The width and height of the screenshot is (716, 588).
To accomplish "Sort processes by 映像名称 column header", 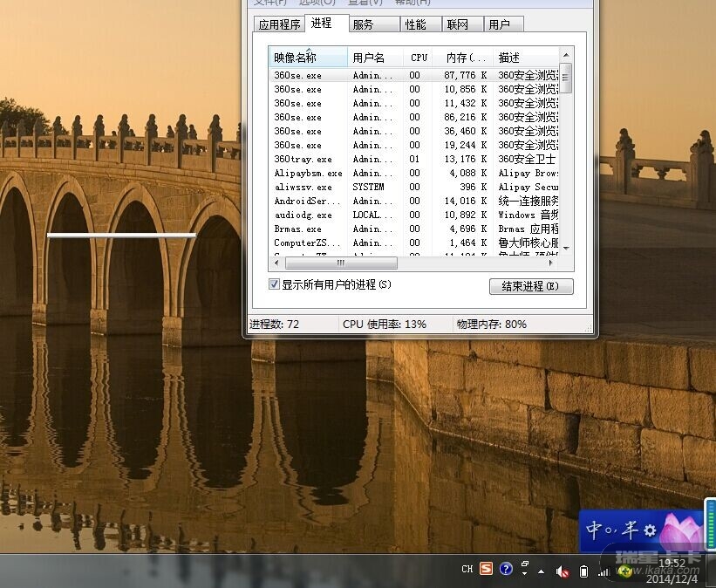I will 307,58.
